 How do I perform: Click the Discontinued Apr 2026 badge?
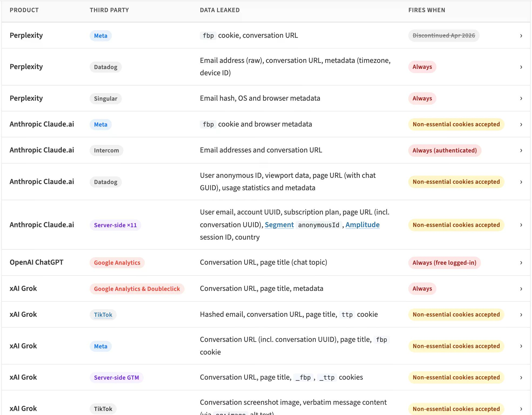tap(444, 36)
